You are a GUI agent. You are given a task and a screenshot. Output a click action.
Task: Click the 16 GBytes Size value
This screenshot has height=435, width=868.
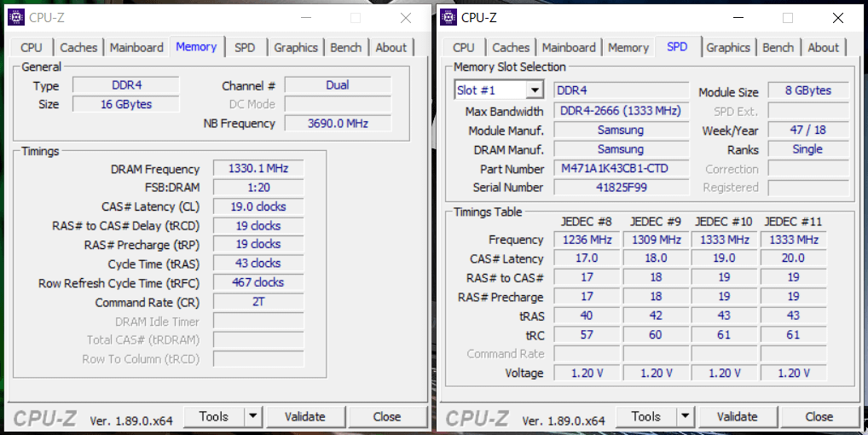(126, 104)
